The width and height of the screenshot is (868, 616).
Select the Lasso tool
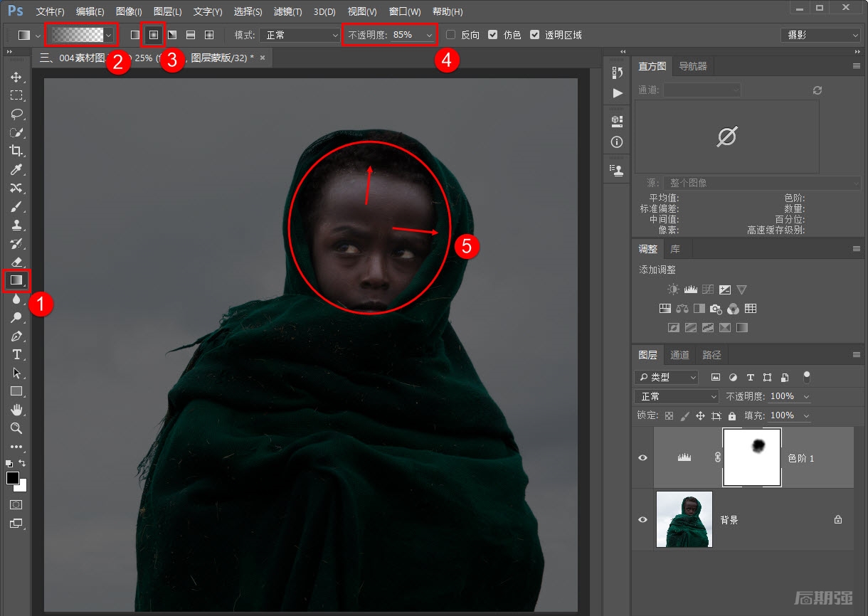(x=16, y=114)
